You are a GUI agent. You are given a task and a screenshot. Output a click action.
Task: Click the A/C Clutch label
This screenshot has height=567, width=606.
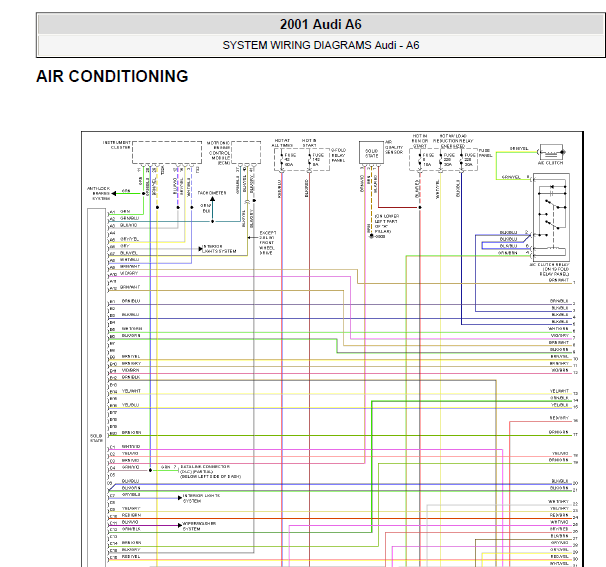pos(550,163)
